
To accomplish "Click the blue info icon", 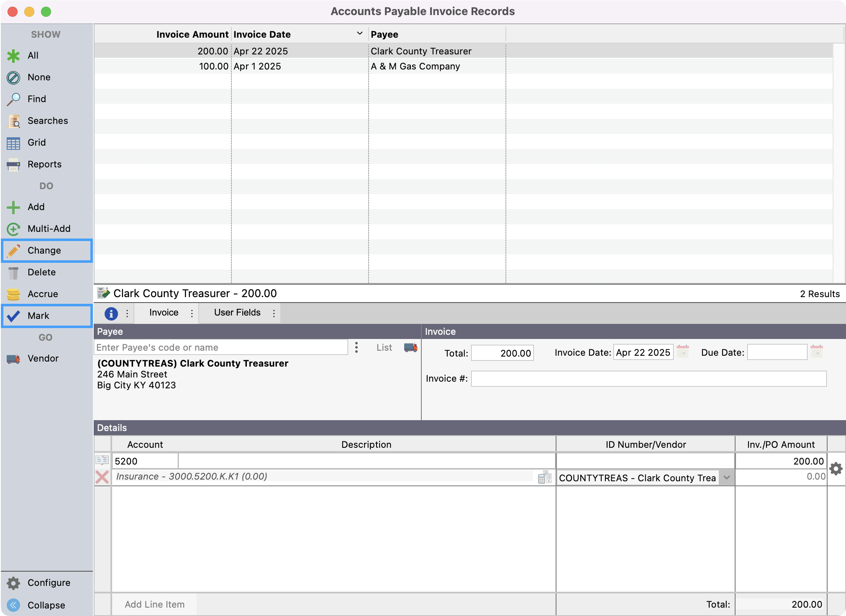I will [111, 313].
